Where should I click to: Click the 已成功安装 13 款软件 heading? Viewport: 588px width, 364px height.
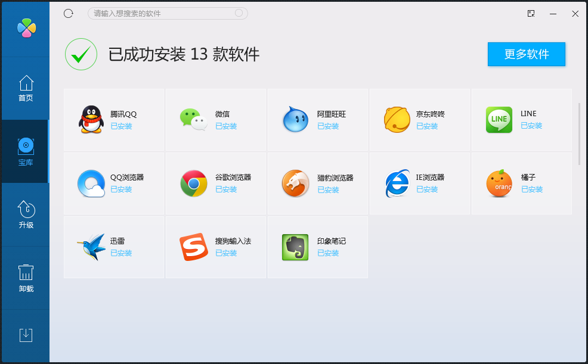coord(184,54)
